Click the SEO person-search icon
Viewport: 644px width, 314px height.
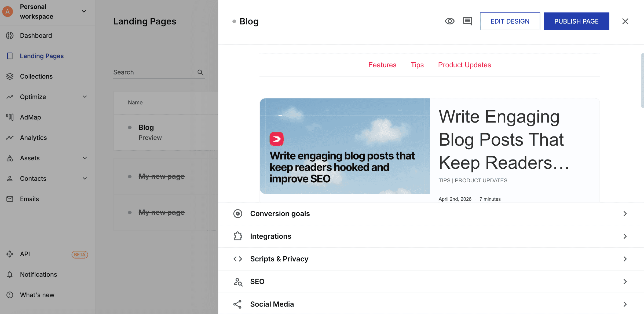pyautogui.click(x=238, y=282)
